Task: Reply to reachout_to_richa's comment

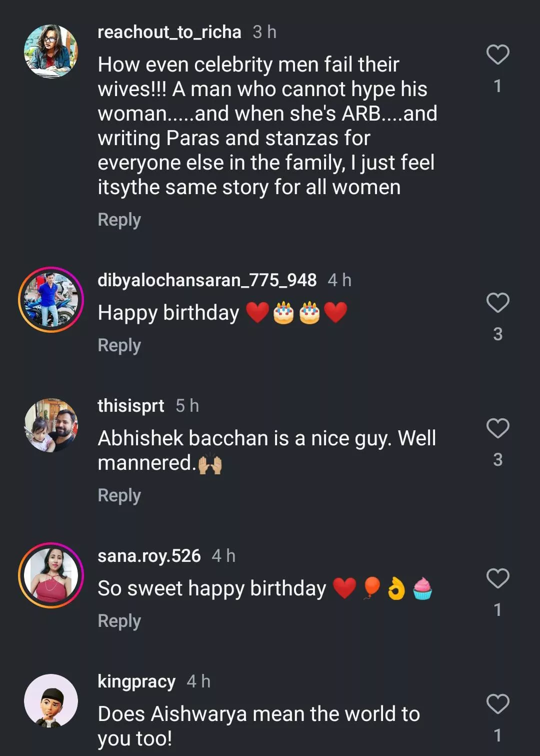Action: [119, 220]
